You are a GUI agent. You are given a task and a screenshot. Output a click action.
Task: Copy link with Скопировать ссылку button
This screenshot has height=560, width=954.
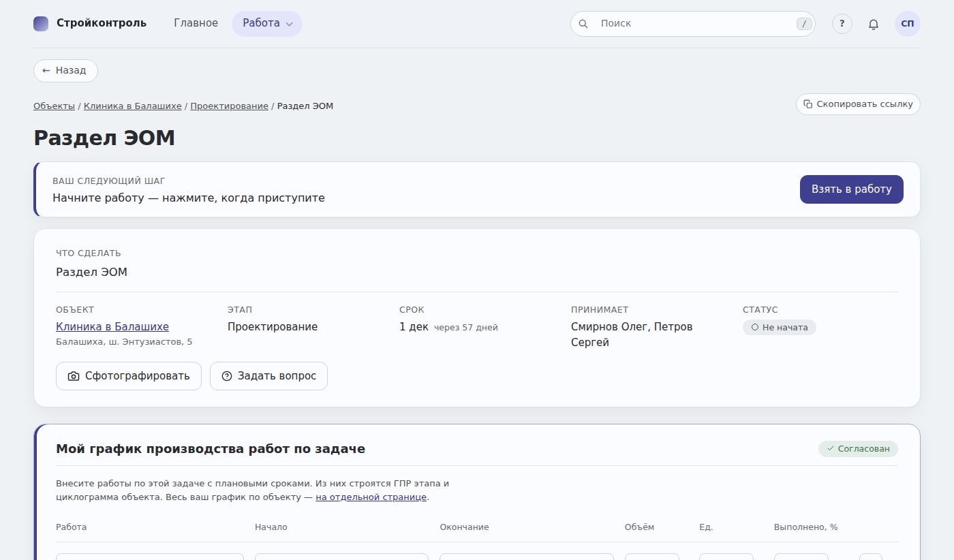[x=858, y=104]
